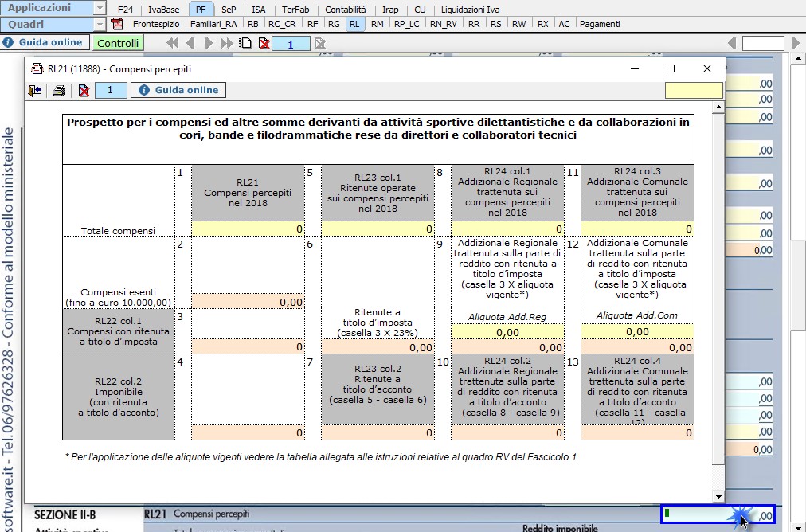806x532 pixels.
Task: Click the delete form red X icon in the main toolbar
Action: (x=264, y=44)
